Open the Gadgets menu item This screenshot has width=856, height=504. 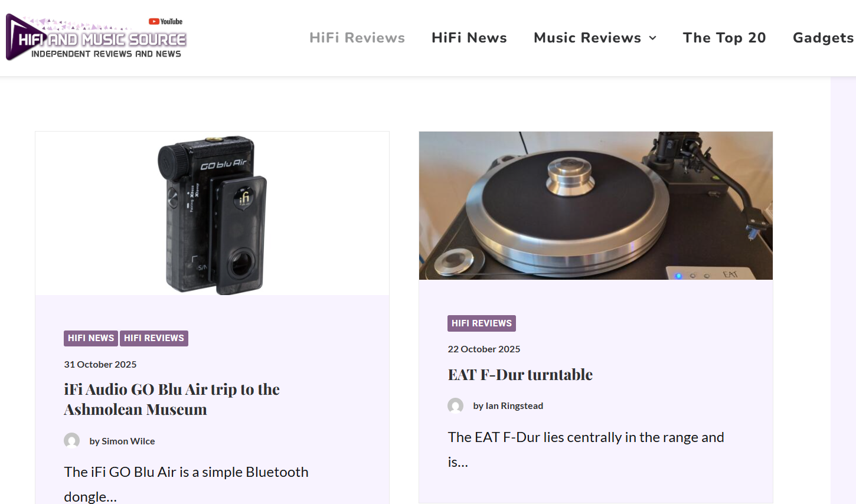tap(824, 38)
